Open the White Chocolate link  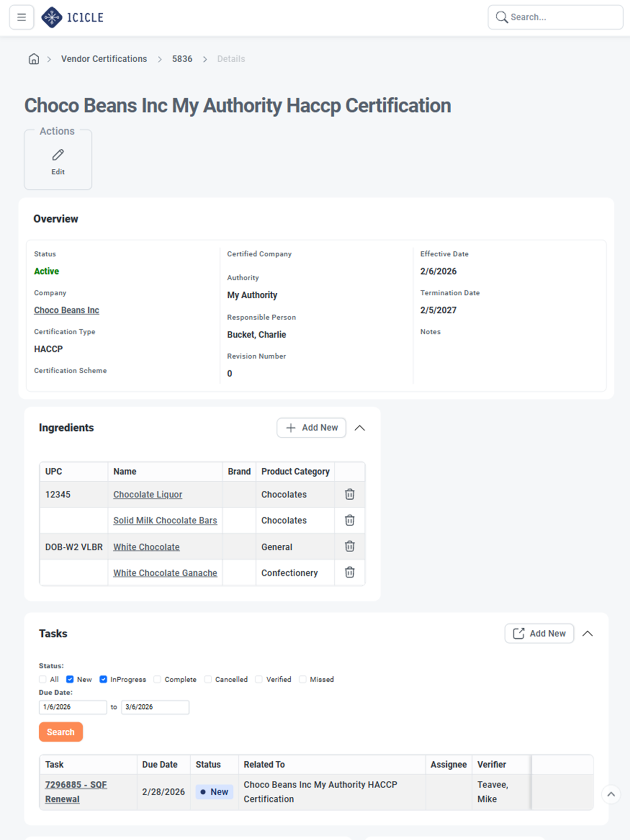(146, 547)
